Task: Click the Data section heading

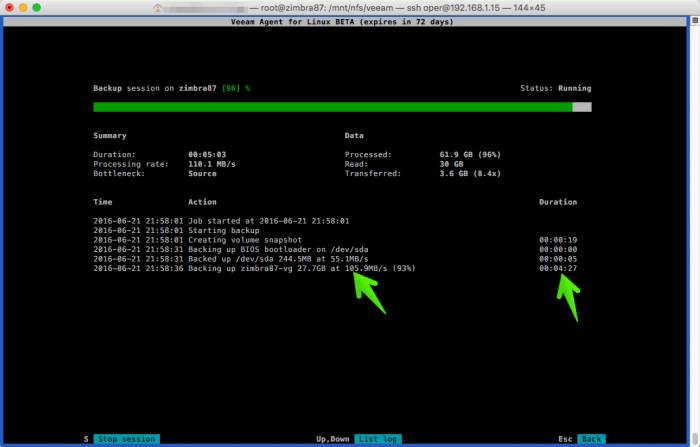Action: point(354,136)
